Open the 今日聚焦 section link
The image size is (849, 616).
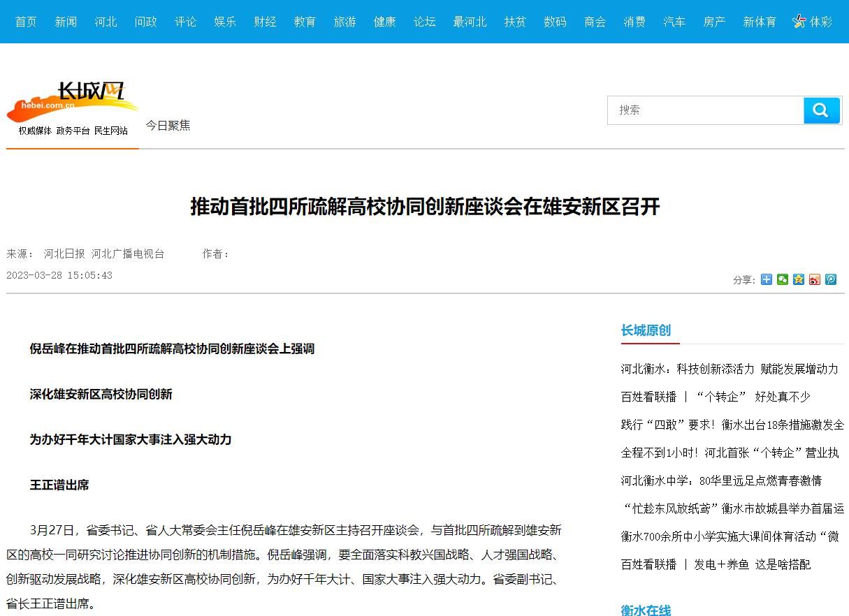coord(168,126)
